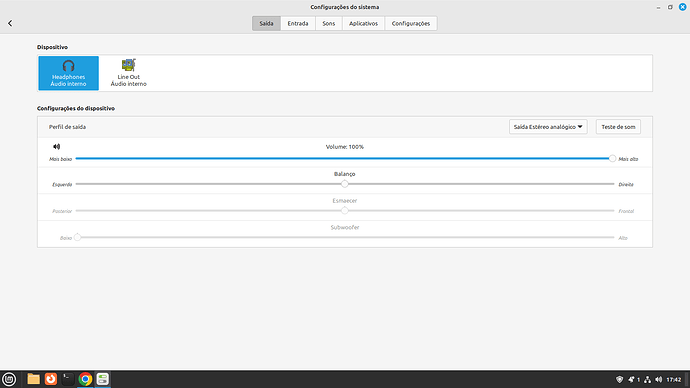690x388 pixels.
Task: Open the network tray icon
Action: click(x=647, y=379)
